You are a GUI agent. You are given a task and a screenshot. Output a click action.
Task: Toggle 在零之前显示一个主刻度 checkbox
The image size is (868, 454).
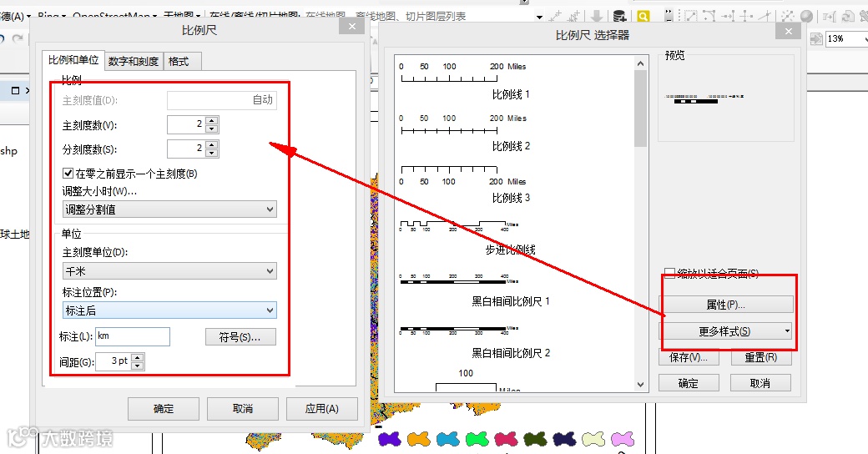click(x=68, y=174)
